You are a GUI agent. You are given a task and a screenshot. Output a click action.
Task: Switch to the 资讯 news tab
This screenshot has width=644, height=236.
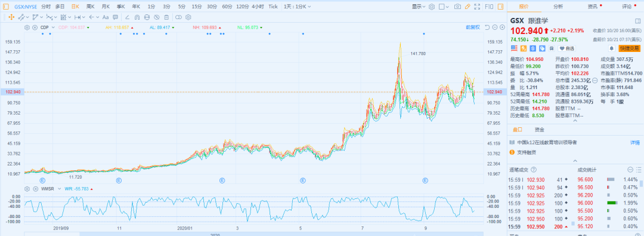(592, 7)
